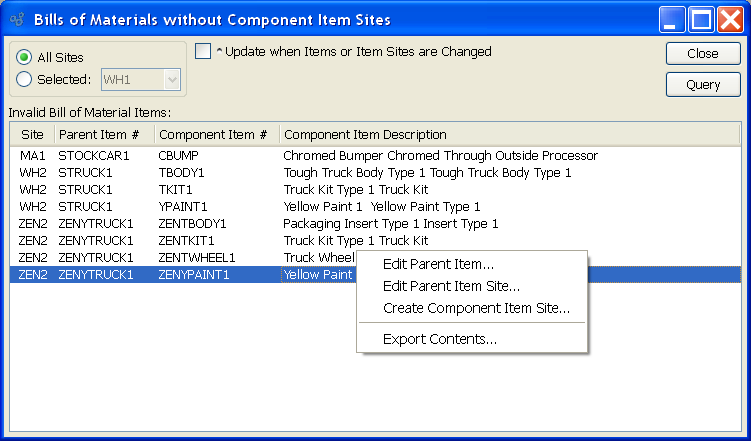Run the Query button
This screenshot has width=751, height=441.
click(x=703, y=85)
